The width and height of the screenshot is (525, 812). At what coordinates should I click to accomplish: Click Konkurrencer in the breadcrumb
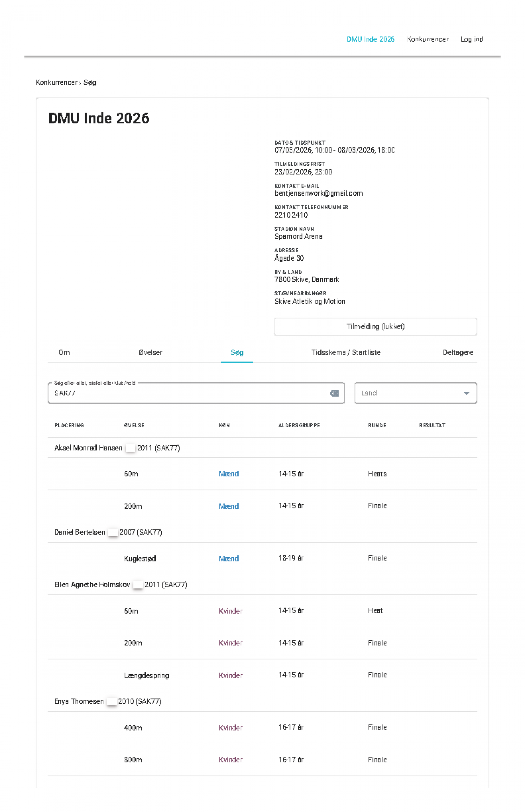pos(57,82)
